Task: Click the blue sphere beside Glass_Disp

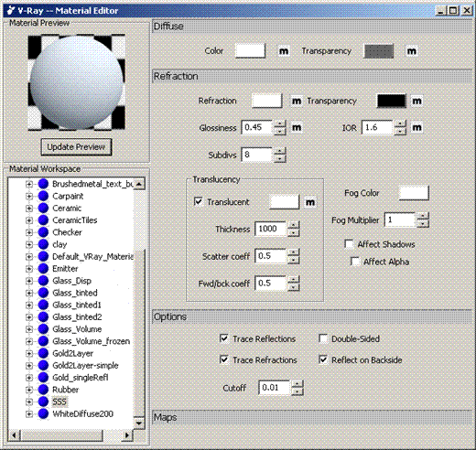Action: tap(43, 281)
